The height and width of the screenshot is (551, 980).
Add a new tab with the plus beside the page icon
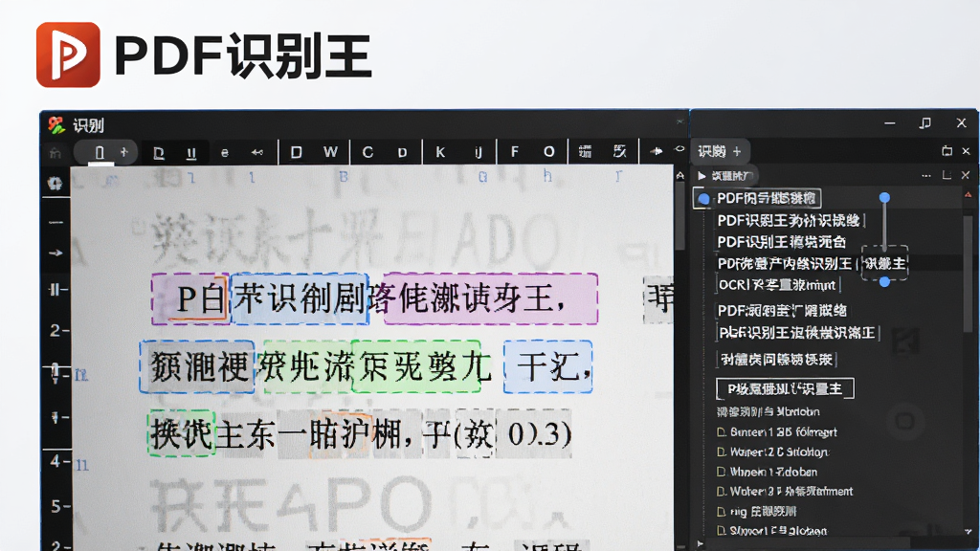click(123, 152)
